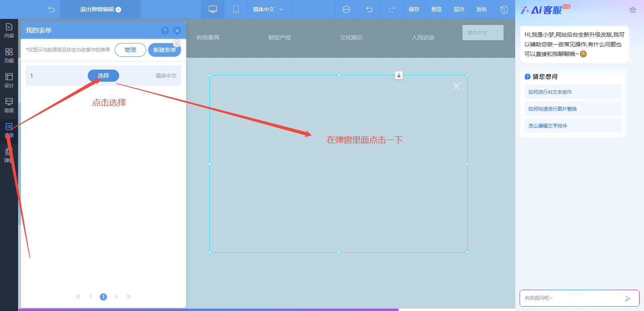Switch to desktop view mode
644x311 pixels.
(213, 9)
